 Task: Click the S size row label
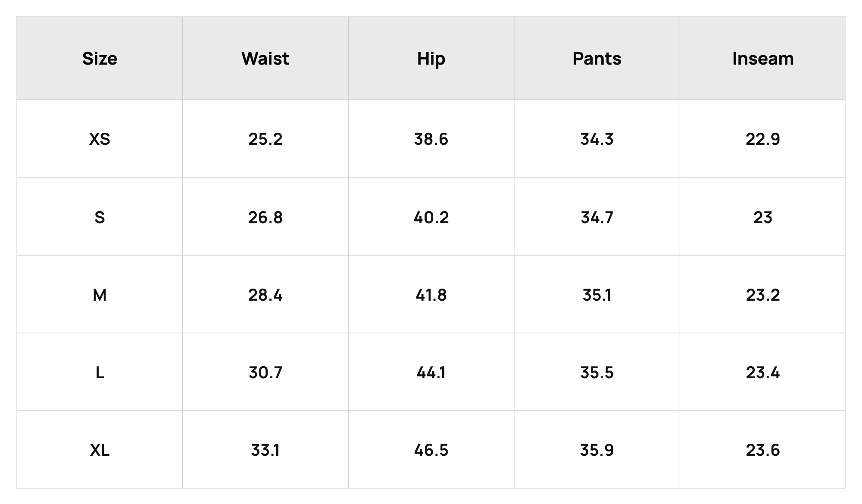coord(100,217)
